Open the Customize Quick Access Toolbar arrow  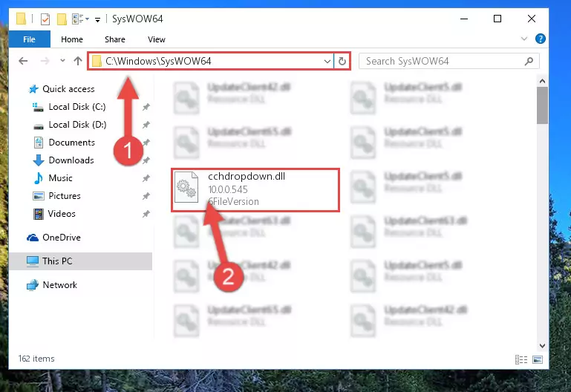pyautogui.click(x=97, y=19)
